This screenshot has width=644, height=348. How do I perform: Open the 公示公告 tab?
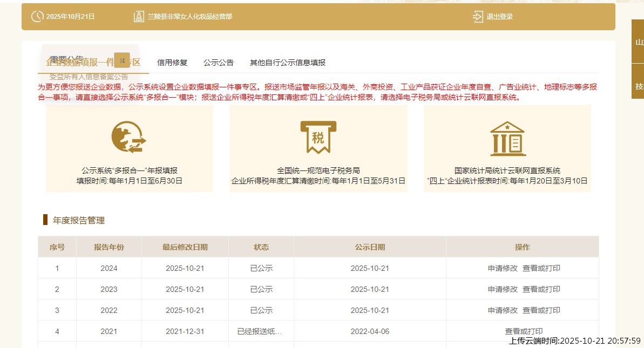click(x=219, y=63)
